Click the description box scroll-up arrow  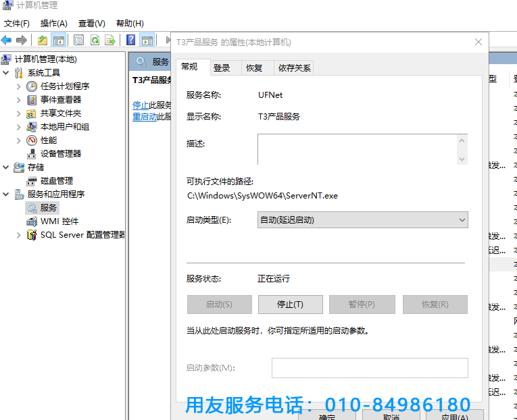coord(462,140)
